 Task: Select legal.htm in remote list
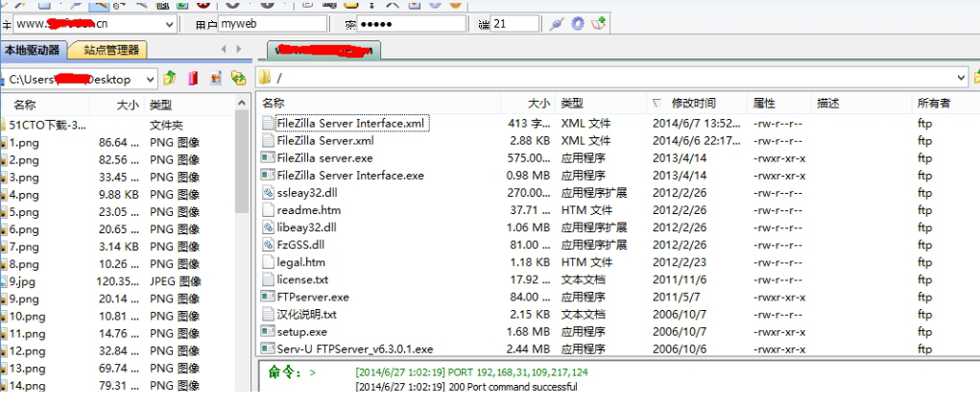pos(300,262)
